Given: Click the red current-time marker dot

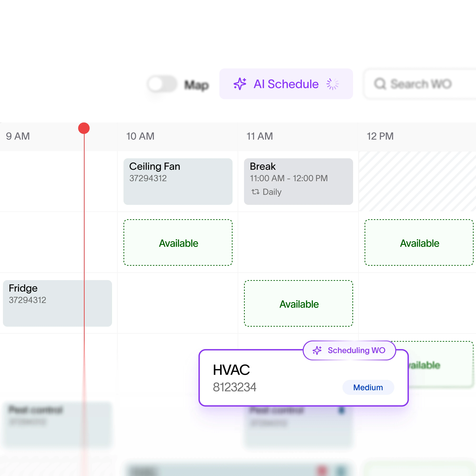Looking at the screenshot, I should 84,128.
